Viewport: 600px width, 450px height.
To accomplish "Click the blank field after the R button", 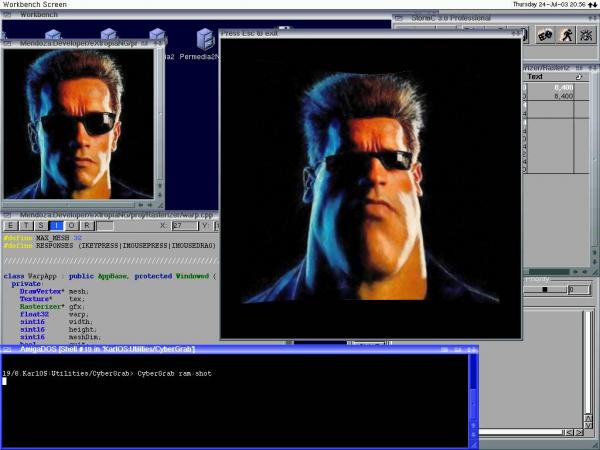I will (105, 226).
